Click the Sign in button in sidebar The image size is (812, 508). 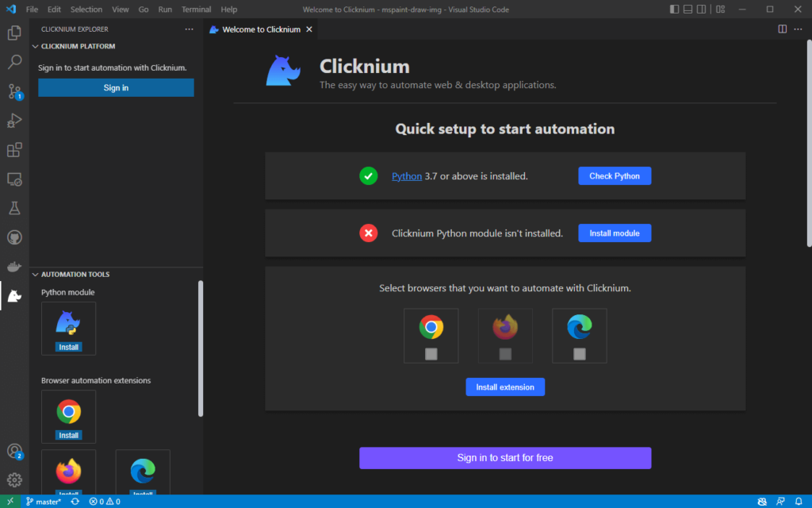116,87
